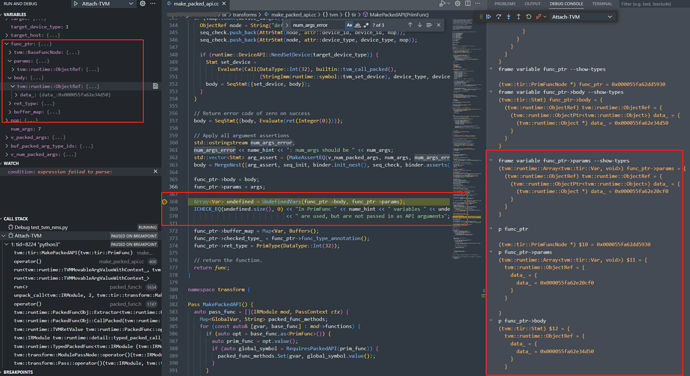
Task: Step Over in the debug toolbar
Action: (499, 17)
